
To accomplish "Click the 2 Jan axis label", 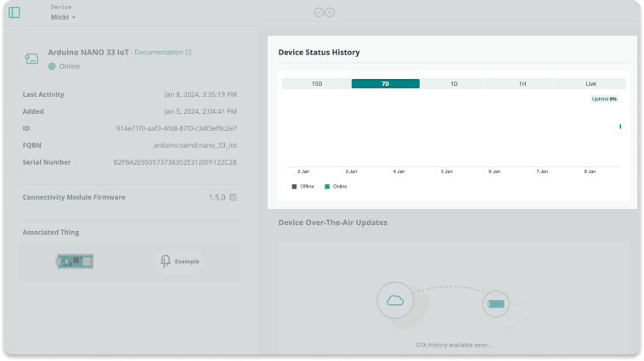I will coord(303,172).
